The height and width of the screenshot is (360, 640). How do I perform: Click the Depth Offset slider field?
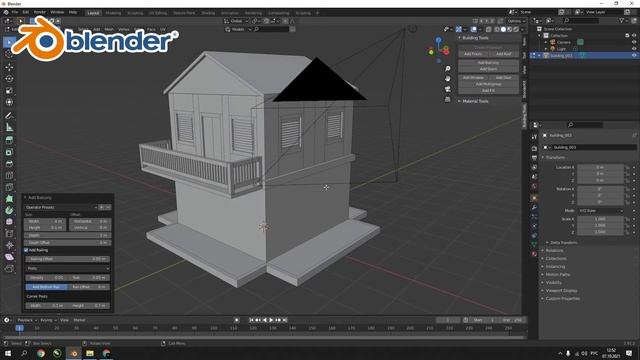68,242
